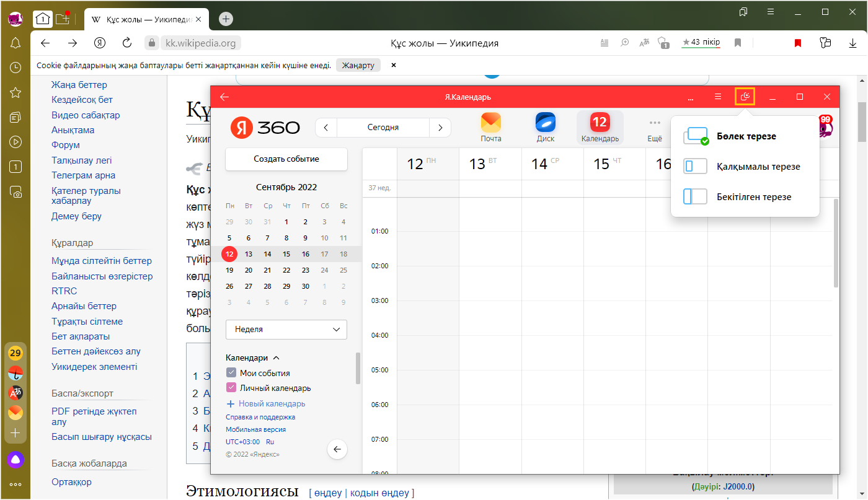868x500 pixels.
Task: Open notifications bell in browser sidebar
Action: tap(15, 43)
